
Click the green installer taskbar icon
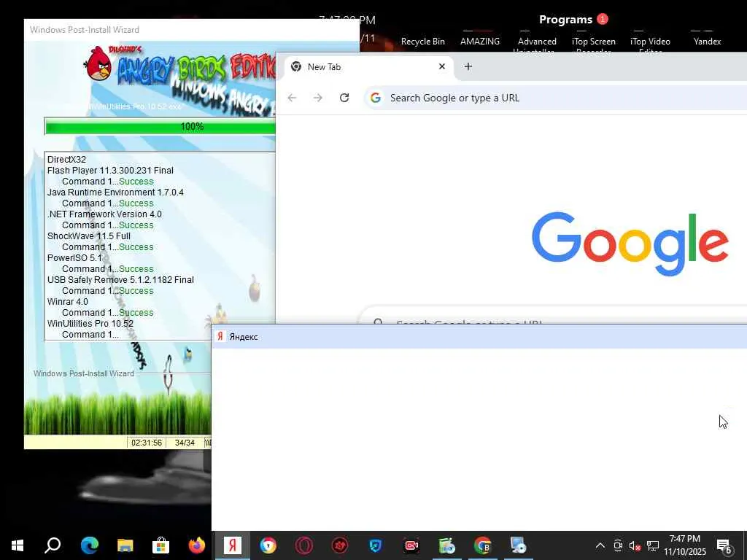click(x=447, y=545)
